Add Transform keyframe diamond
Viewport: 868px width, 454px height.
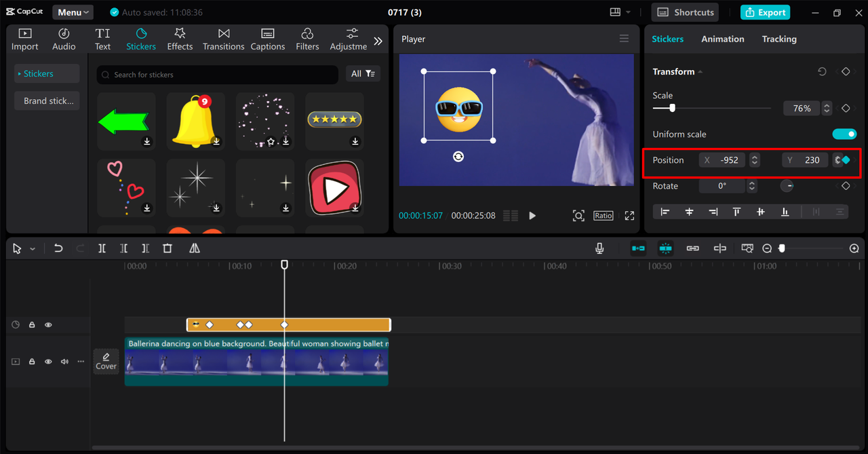846,71
